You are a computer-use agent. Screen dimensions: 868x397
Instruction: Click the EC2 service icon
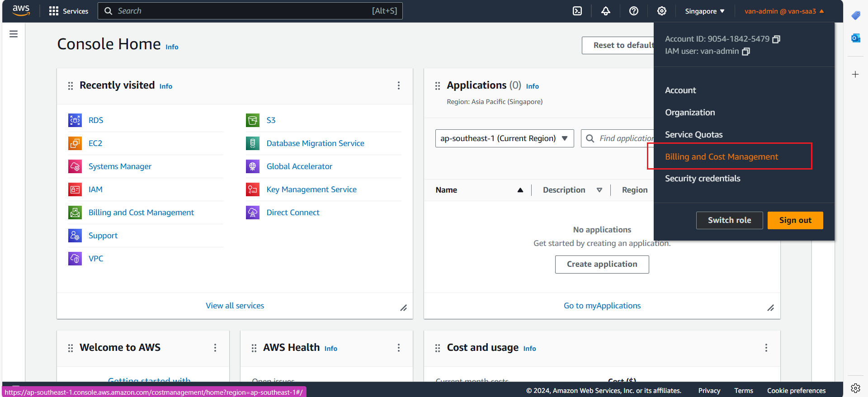pos(75,143)
